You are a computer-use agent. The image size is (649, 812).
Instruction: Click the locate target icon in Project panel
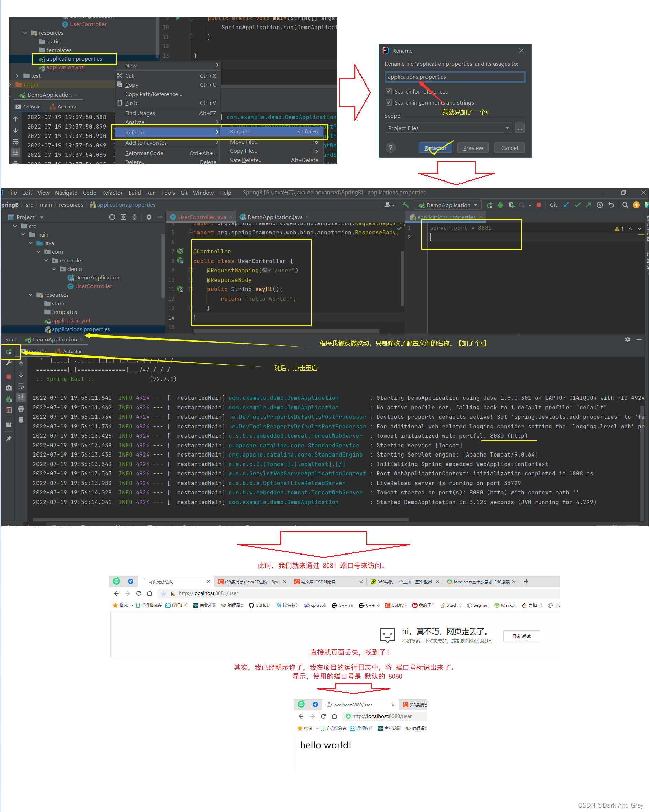point(112,217)
